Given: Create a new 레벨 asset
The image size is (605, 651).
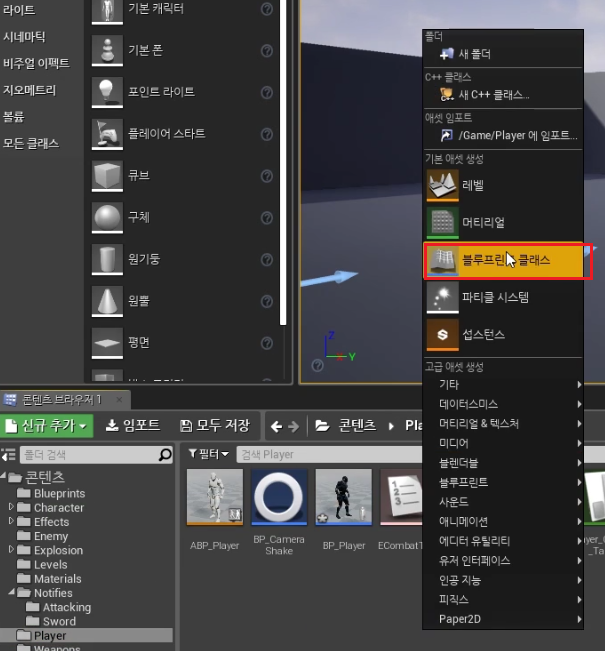Looking at the screenshot, I should click(x=503, y=185).
